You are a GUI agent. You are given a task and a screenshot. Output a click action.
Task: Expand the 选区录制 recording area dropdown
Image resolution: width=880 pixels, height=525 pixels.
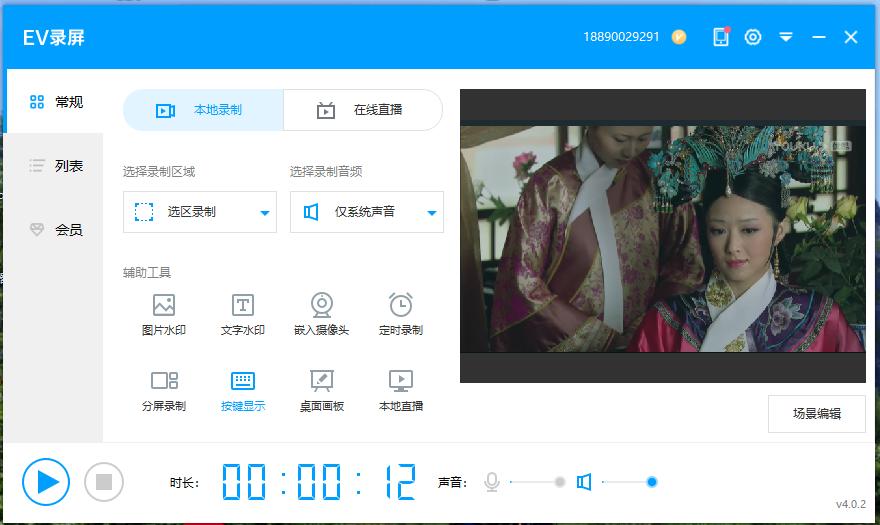coord(200,212)
